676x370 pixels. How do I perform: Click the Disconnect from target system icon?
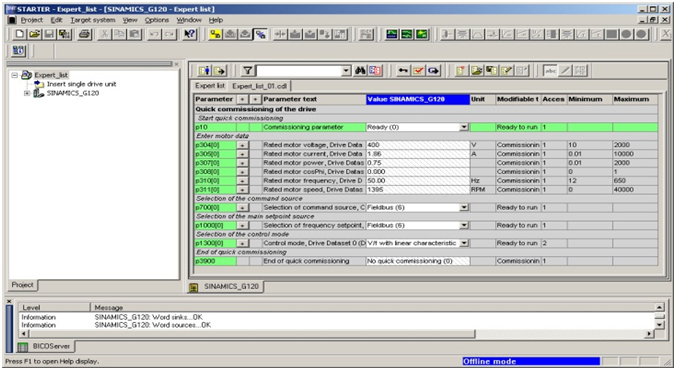point(260,34)
